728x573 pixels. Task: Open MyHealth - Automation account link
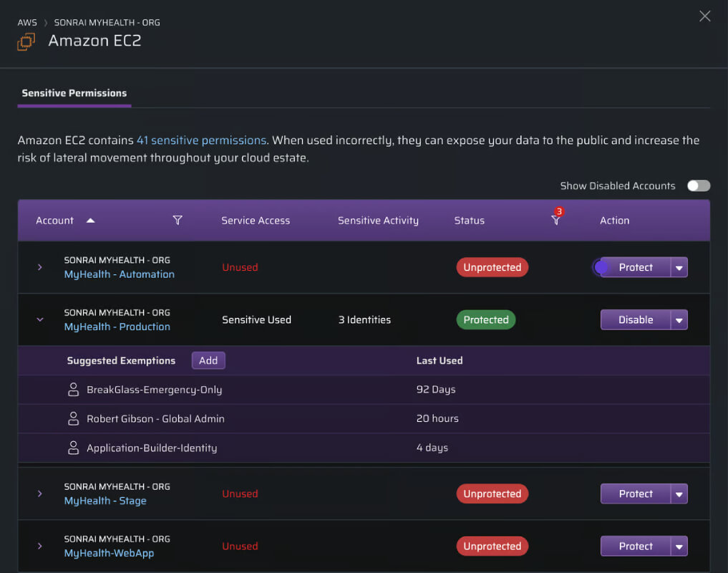[120, 274]
